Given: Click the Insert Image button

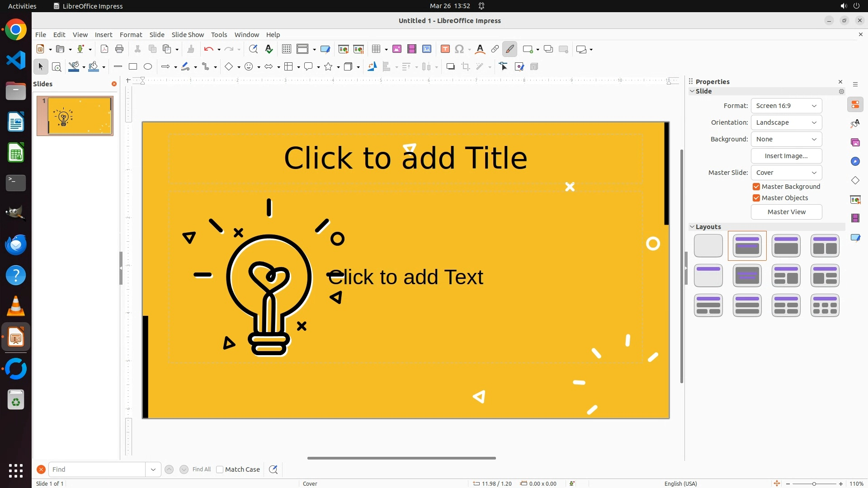Looking at the screenshot, I should (x=786, y=156).
